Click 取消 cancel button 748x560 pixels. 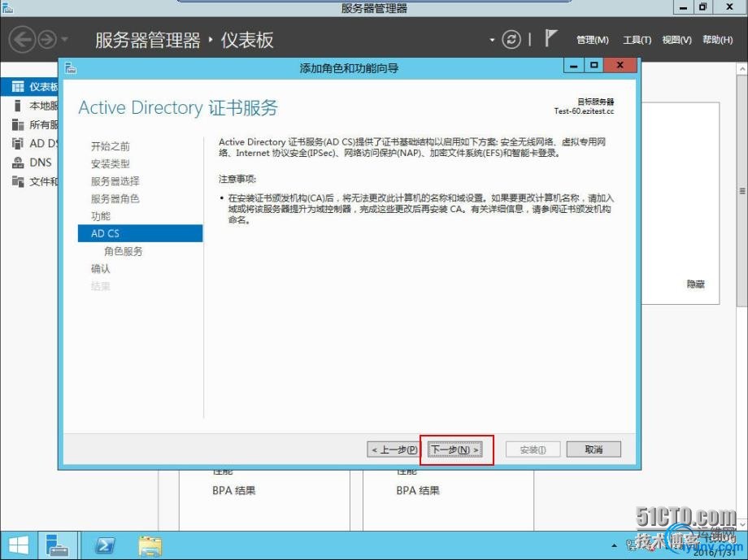[x=594, y=449]
